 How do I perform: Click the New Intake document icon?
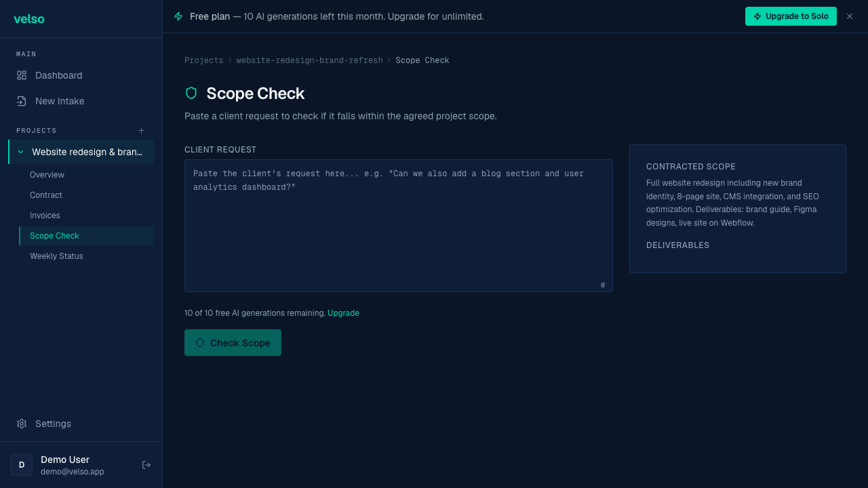tap(22, 101)
